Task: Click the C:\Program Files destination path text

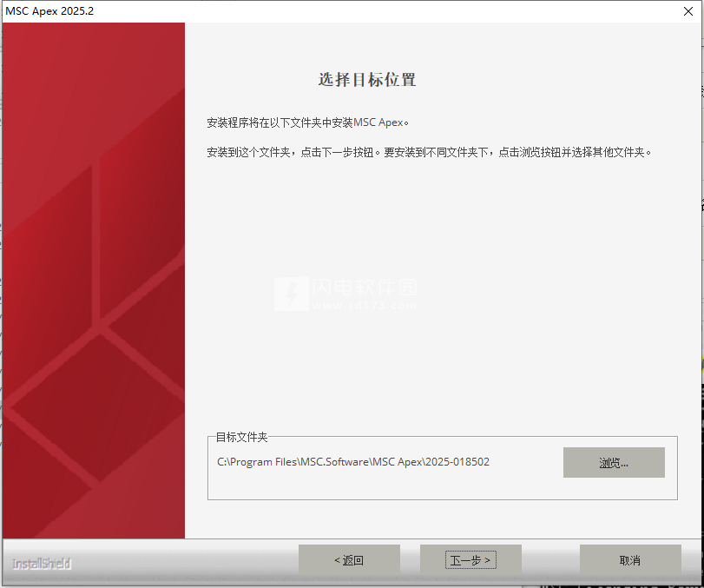Action: pyautogui.click(x=353, y=462)
